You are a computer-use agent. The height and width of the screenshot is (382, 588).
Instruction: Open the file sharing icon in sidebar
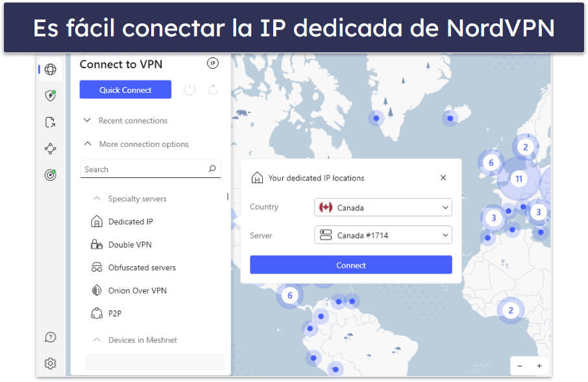tap(50, 122)
